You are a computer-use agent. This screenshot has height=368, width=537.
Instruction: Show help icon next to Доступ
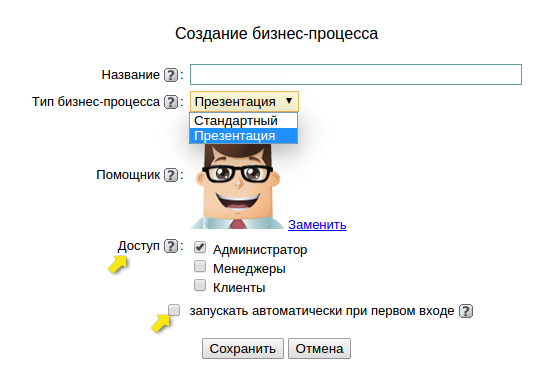point(171,246)
